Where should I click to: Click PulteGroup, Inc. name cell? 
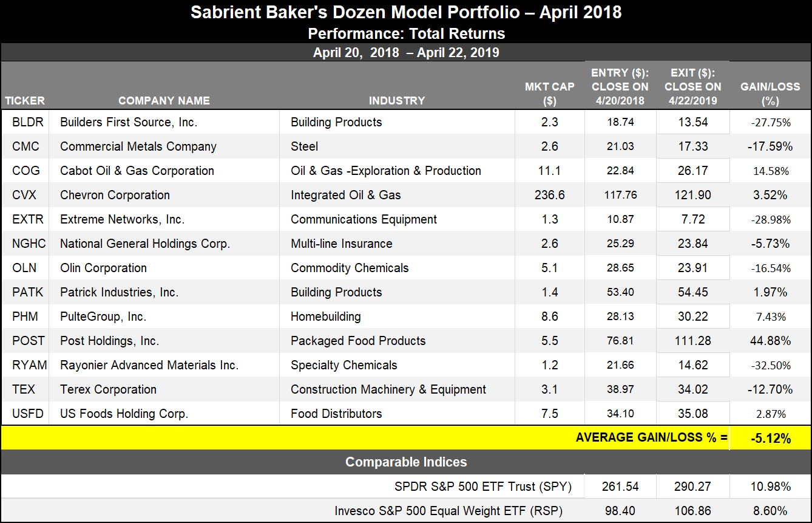103,316
